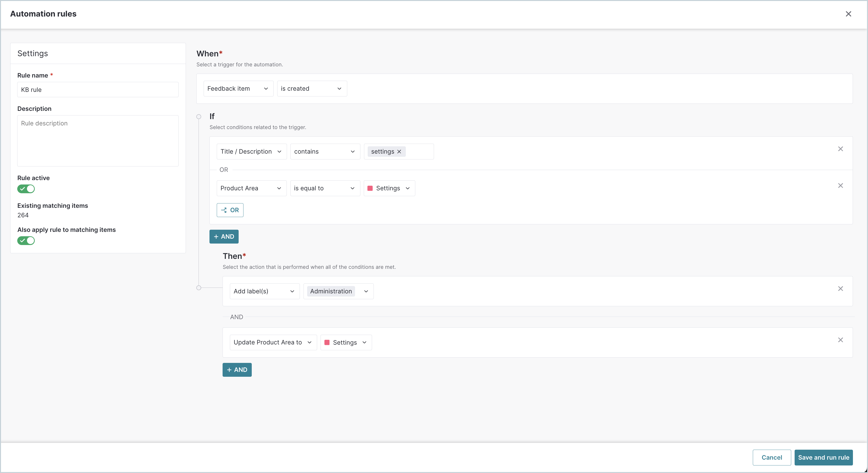The image size is (868, 473).
Task: Remove the Product Area condition row
Action: click(x=840, y=185)
